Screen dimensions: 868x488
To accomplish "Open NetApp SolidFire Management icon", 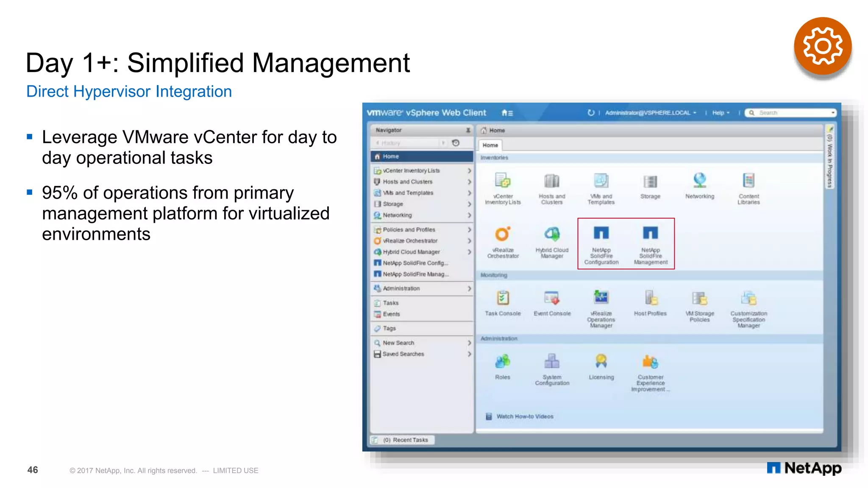I will pos(650,233).
